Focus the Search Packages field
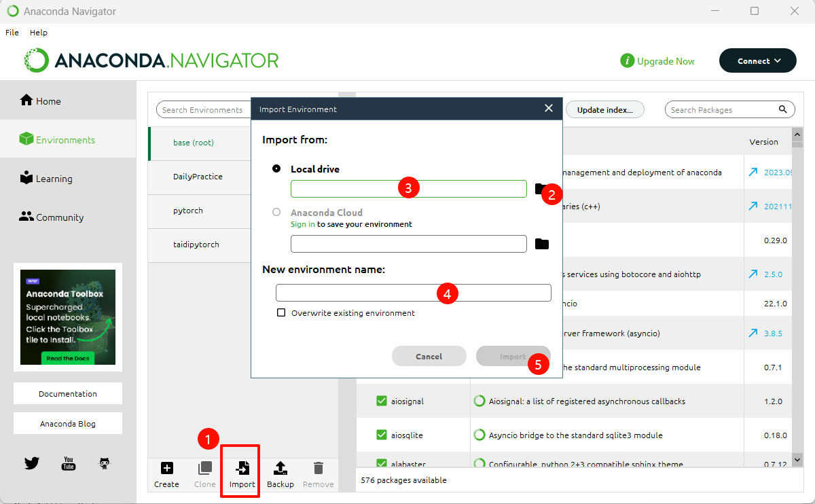 coord(730,109)
